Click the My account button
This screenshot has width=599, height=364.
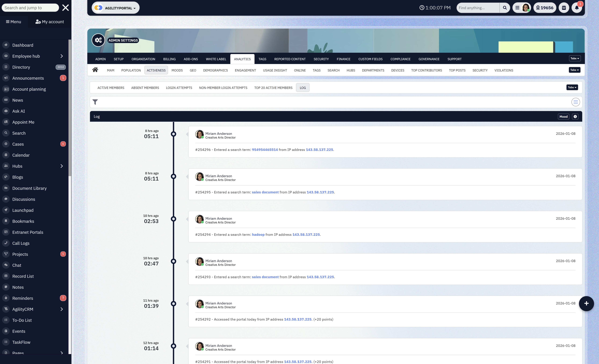[50, 22]
